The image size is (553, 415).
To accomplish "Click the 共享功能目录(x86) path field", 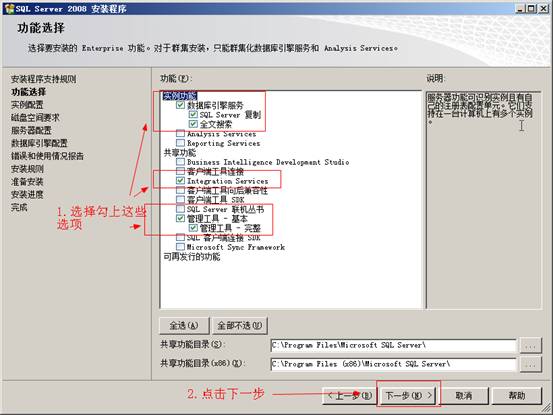I will 393,364.
